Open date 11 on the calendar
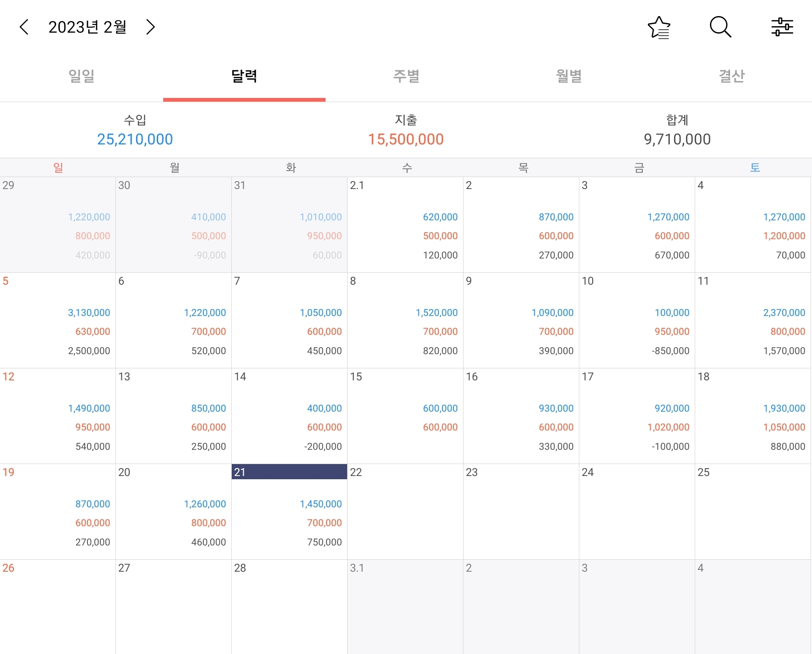 tap(753, 321)
